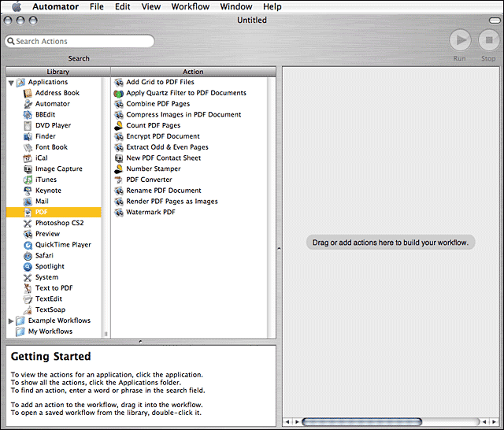Image resolution: width=504 pixels, height=430 pixels.
Task: Click the System tools icon
Action: pos(28,277)
